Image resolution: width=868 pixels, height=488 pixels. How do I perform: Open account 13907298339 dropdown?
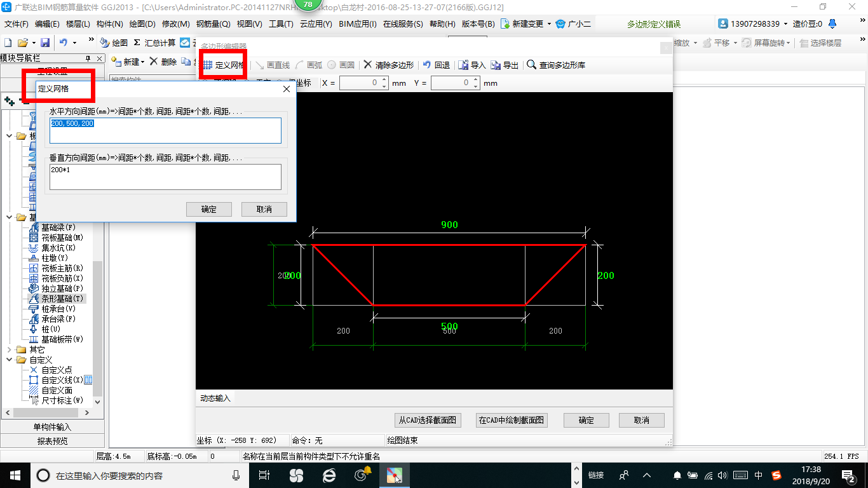click(785, 24)
